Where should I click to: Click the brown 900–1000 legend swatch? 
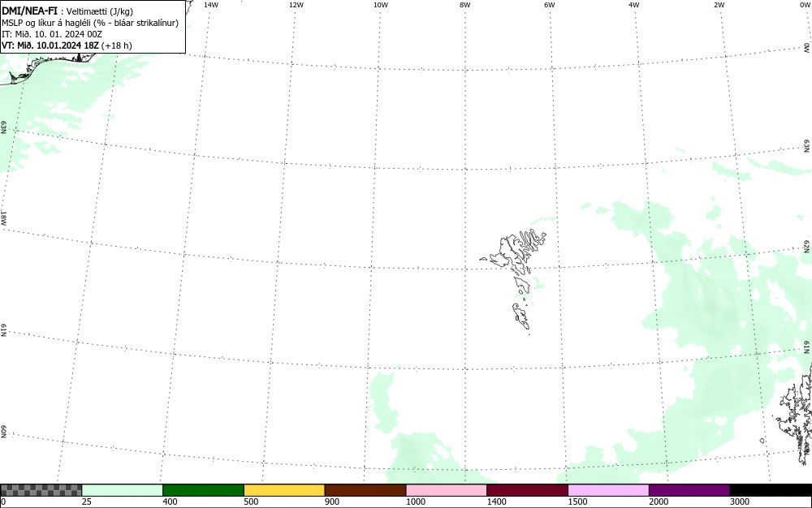tap(365, 490)
